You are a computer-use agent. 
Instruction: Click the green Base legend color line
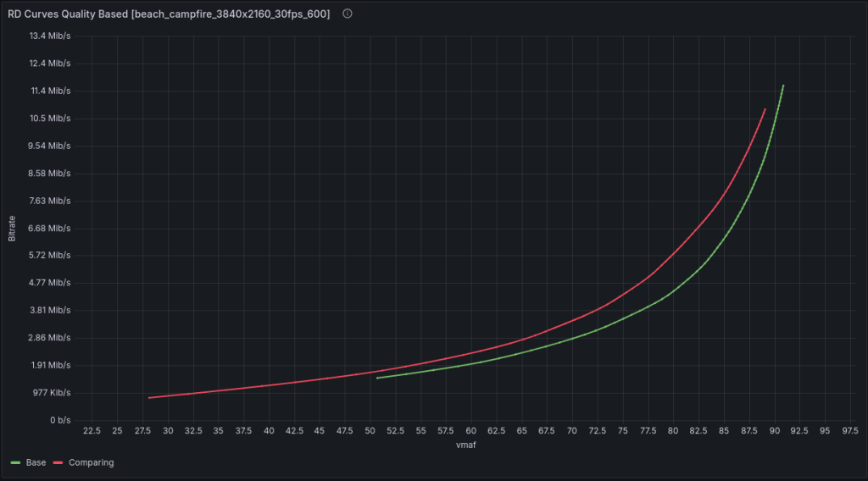tap(16, 463)
